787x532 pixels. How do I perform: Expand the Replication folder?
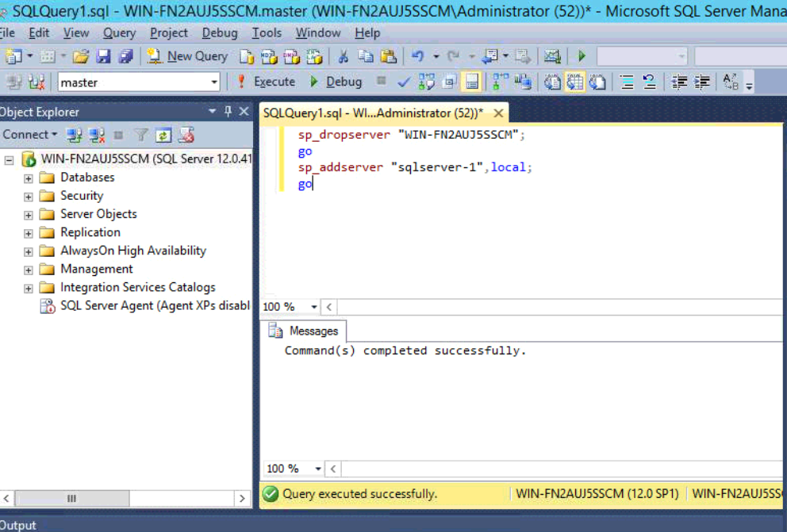click(x=28, y=234)
